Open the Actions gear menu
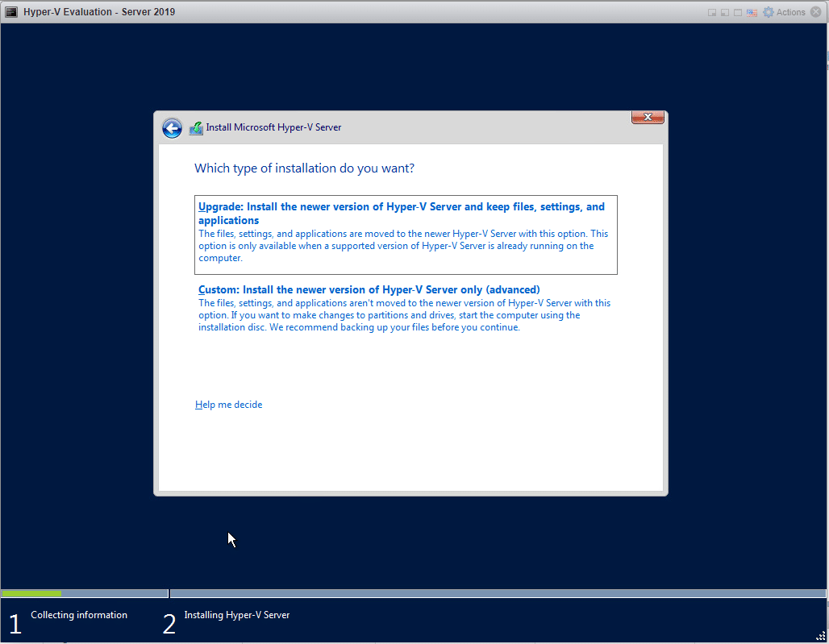This screenshot has height=644, width=829. (784, 12)
